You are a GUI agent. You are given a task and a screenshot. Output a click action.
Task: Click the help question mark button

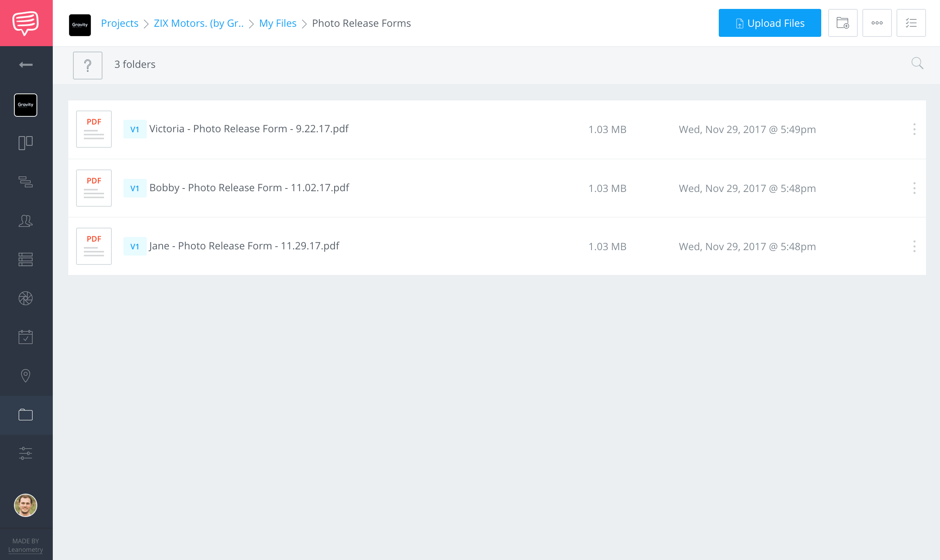click(x=88, y=65)
